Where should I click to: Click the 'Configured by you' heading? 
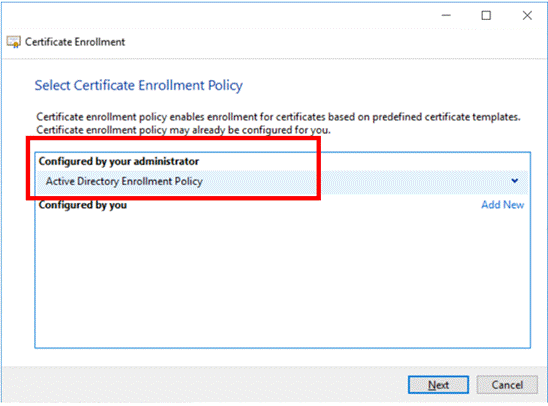[82, 205]
